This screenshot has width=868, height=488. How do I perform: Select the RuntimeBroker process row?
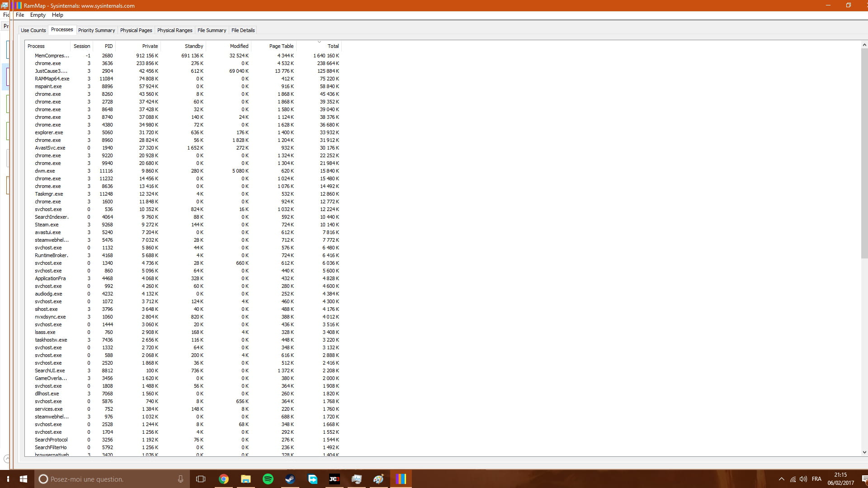pyautogui.click(x=183, y=255)
